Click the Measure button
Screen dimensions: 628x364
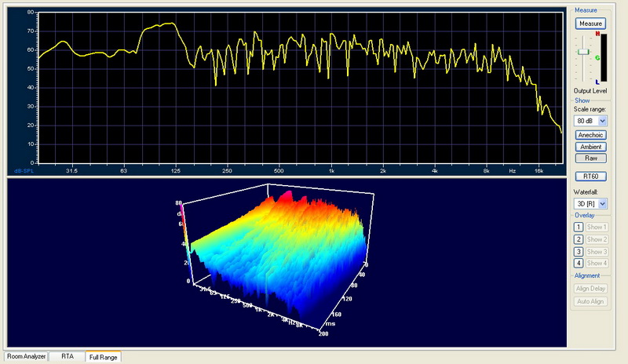point(590,24)
